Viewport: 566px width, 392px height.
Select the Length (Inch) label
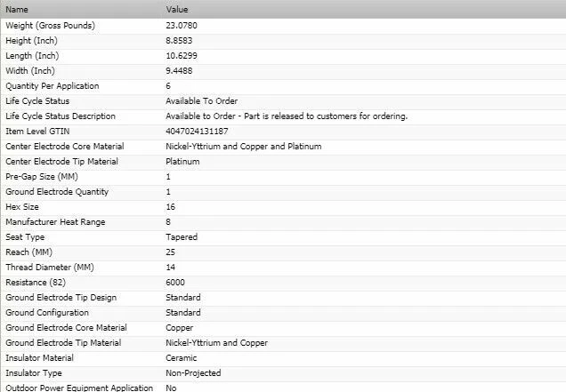[32, 56]
